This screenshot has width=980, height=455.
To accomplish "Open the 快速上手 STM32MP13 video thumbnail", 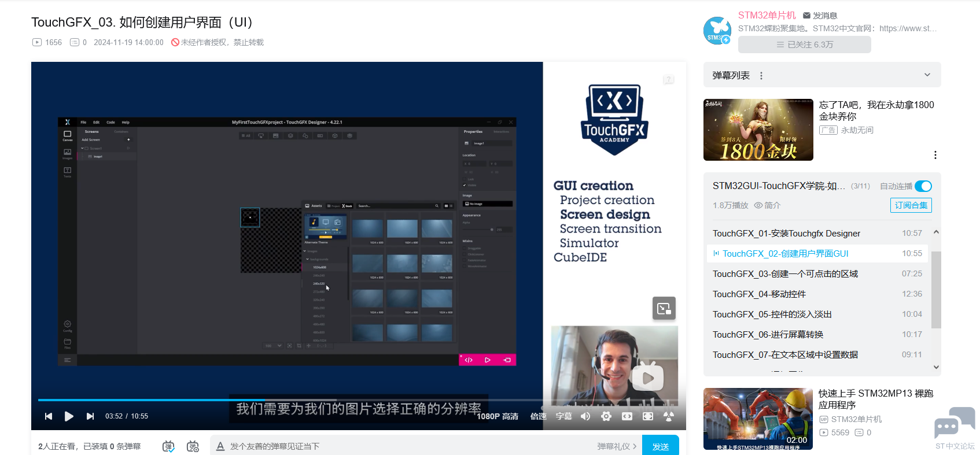I will point(758,419).
